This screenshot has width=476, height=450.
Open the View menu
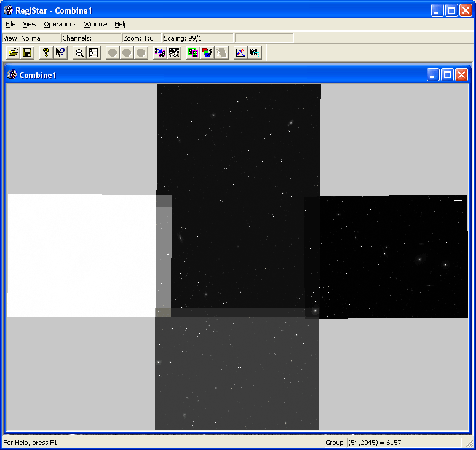[x=30, y=24]
